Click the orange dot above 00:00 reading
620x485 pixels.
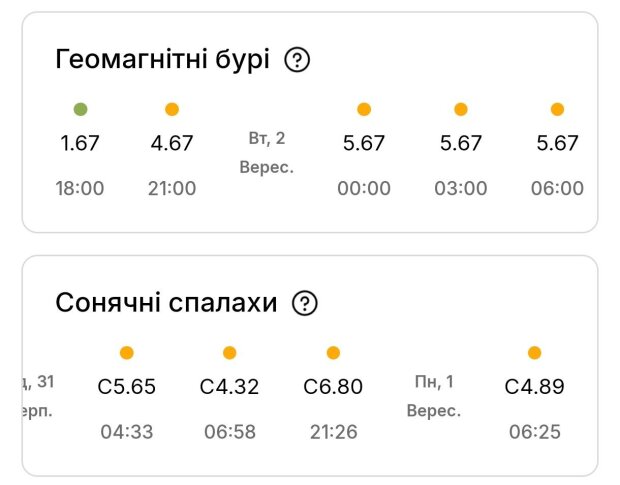[x=364, y=109]
